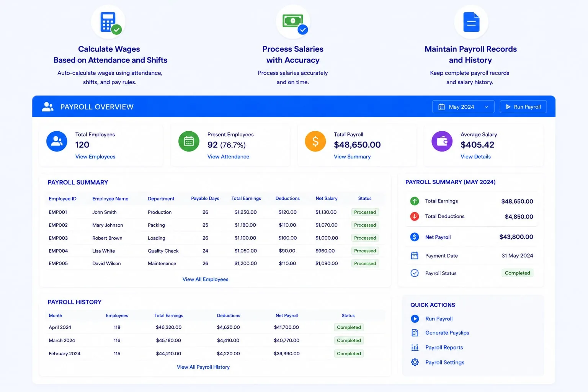Open the View Attendance link
Screen dimensions: 588x392
[228, 157]
